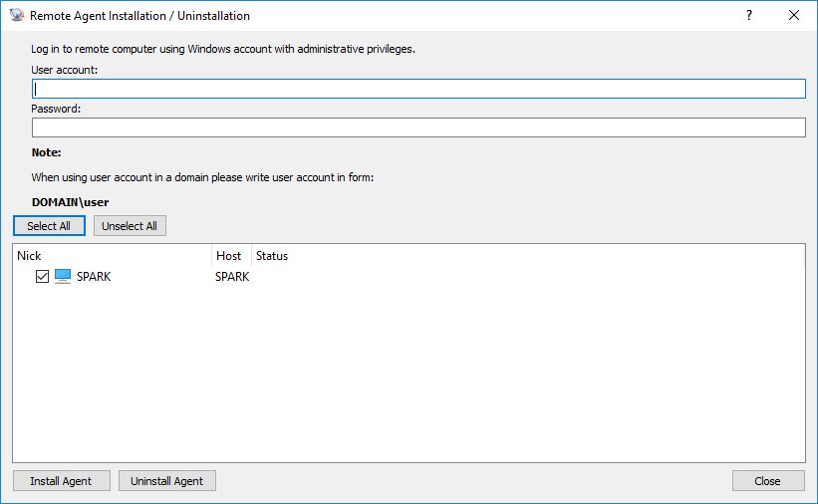818x504 pixels.
Task: Click the SPARK value in Host column
Action: tap(231, 276)
